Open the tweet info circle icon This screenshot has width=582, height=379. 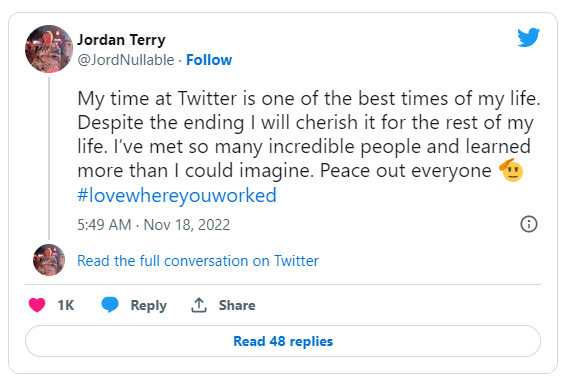[x=529, y=224]
